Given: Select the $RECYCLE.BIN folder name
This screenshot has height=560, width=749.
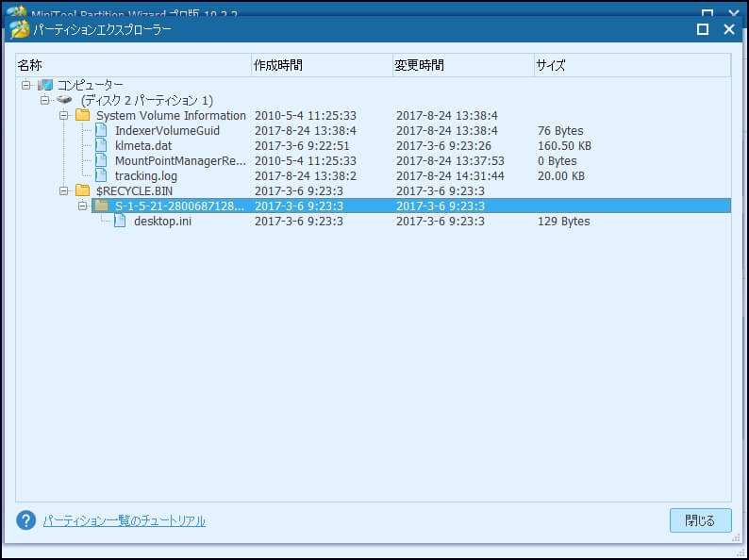Looking at the screenshot, I should point(134,191).
